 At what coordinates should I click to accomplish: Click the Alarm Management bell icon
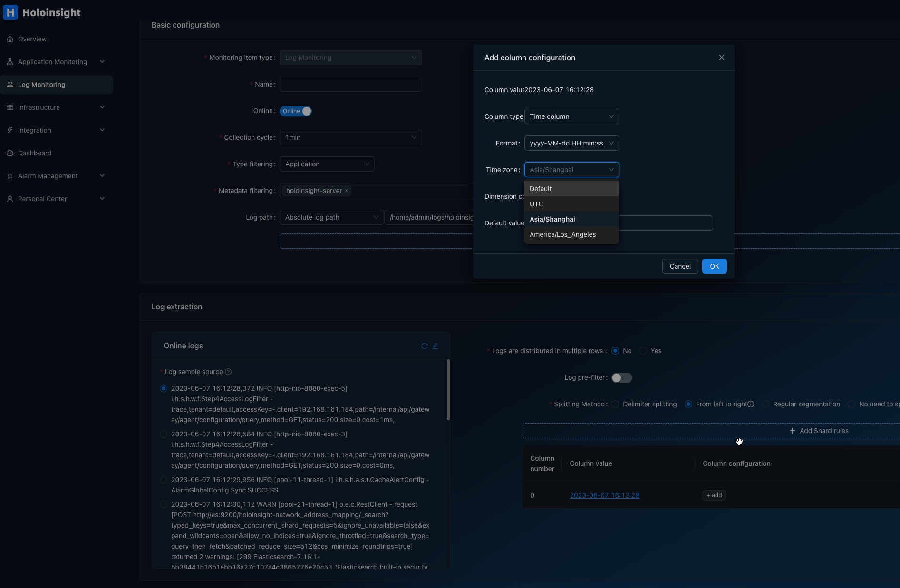coord(10,176)
